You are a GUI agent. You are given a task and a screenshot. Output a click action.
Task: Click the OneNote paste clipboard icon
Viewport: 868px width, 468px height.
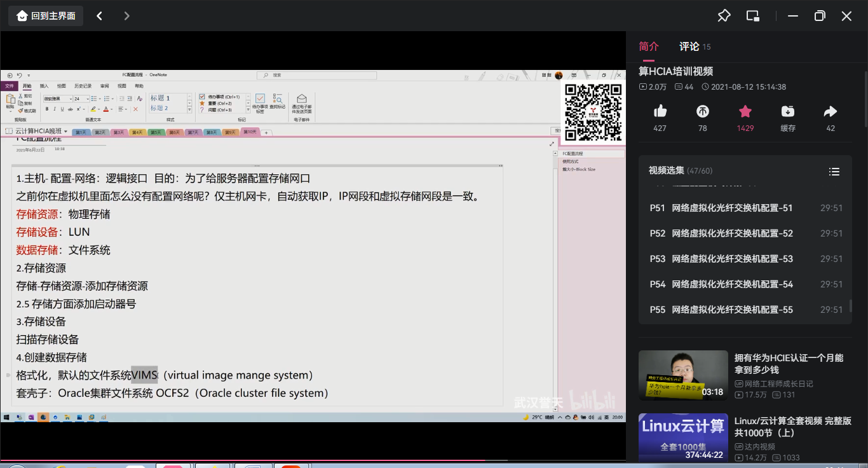click(x=10, y=100)
